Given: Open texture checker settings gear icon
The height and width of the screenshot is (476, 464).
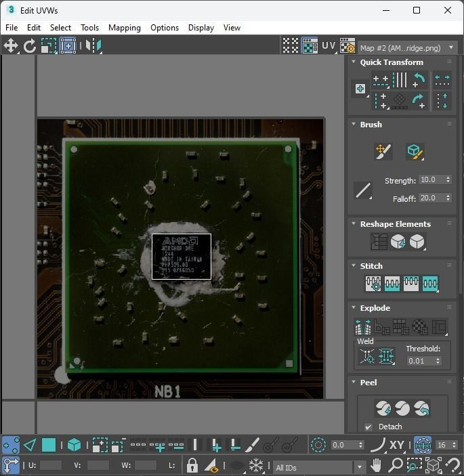Looking at the screenshot, I should coord(347,46).
